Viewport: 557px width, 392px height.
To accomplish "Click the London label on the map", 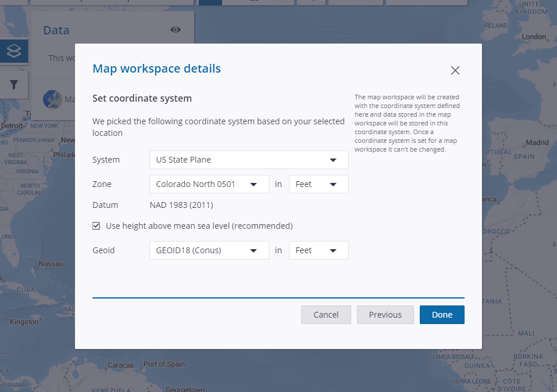I will tap(534, 37).
